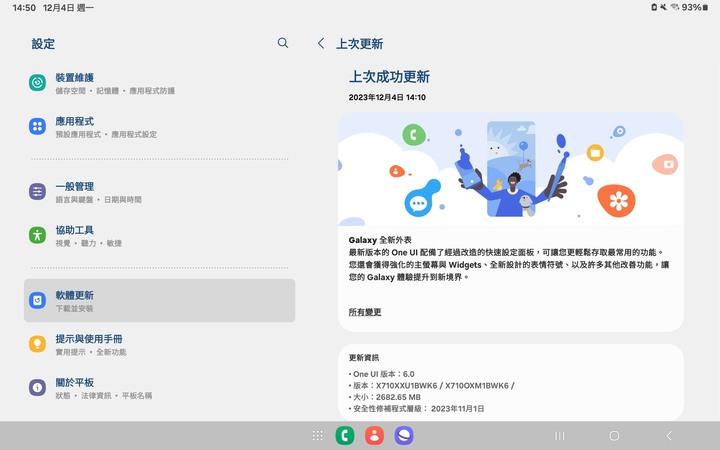Tap the status bar date 12月4日 週一
Screen dimensions: 720x450
(68, 7)
